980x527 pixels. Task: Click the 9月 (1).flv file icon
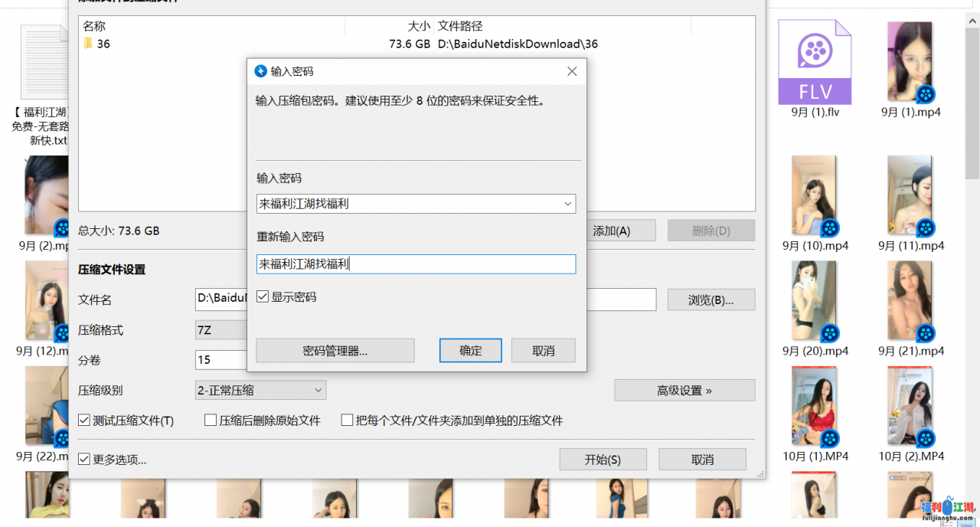tap(815, 63)
